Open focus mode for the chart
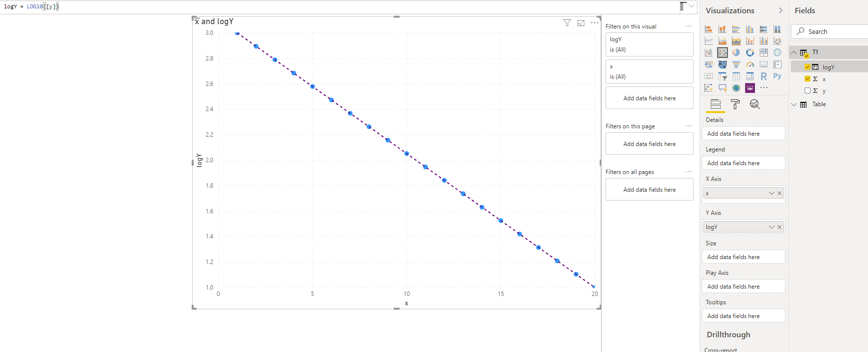 click(581, 23)
